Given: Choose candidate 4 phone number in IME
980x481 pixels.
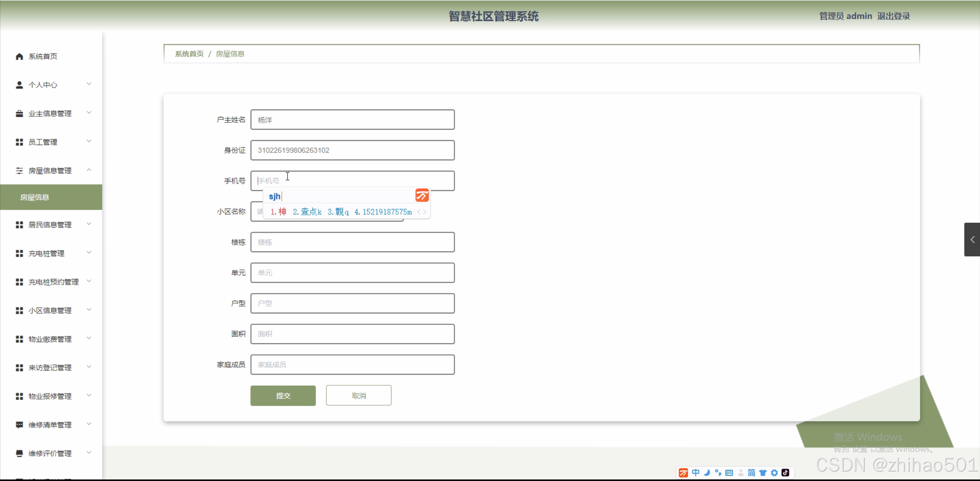Looking at the screenshot, I should [x=383, y=212].
